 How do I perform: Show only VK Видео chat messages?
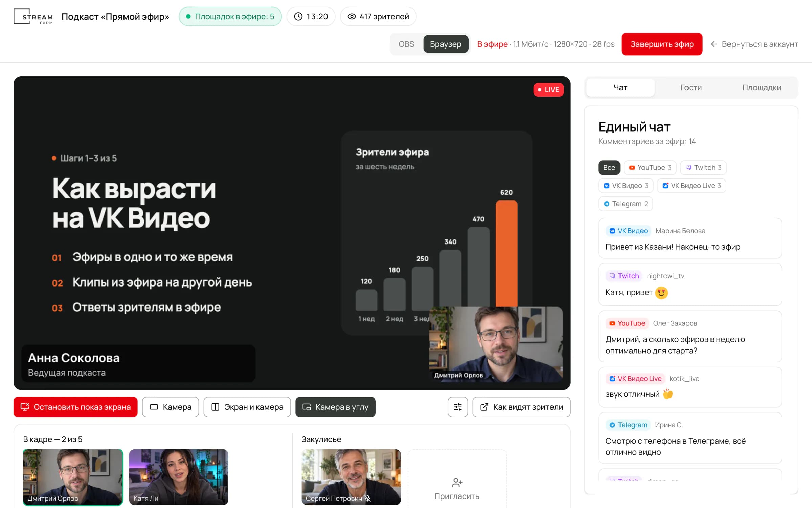626,186
